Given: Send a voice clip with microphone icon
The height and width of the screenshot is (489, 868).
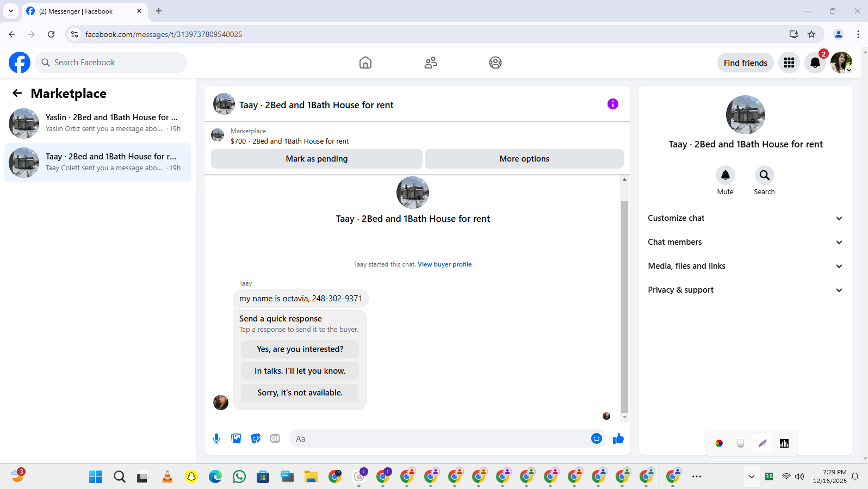Looking at the screenshot, I should pos(216,438).
